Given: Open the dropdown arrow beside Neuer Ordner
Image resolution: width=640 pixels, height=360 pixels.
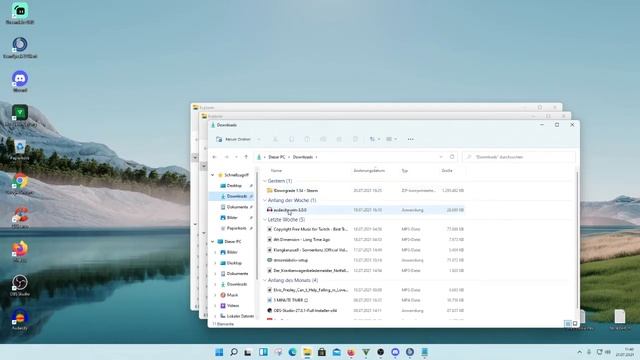Looking at the screenshot, I should click(259, 139).
